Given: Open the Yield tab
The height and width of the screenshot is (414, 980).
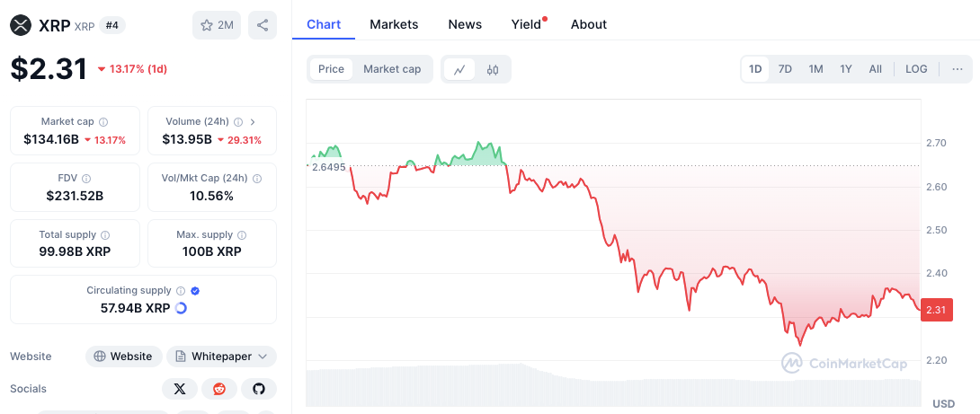Looking at the screenshot, I should pyautogui.click(x=526, y=24).
